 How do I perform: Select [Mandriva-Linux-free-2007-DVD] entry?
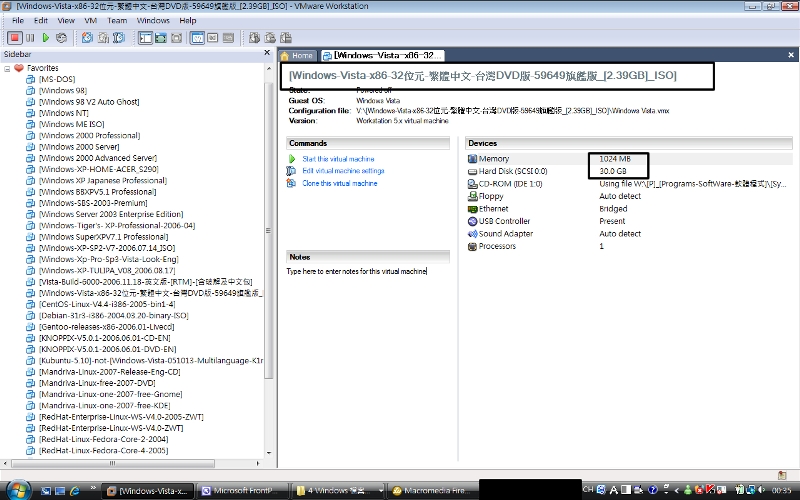pyautogui.click(x=97, y=383)
